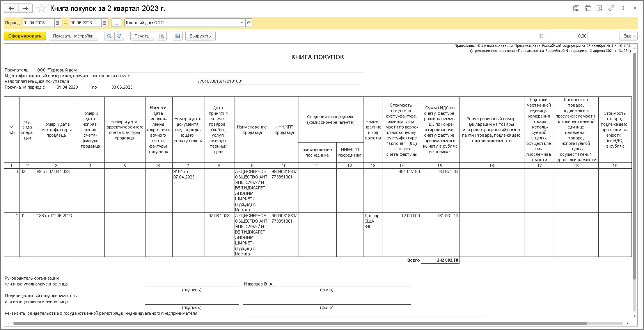The height and width of the screenshot is (330, 644).
Task: Click the period end date field 30.06.2023
Action: click(86, 23)
